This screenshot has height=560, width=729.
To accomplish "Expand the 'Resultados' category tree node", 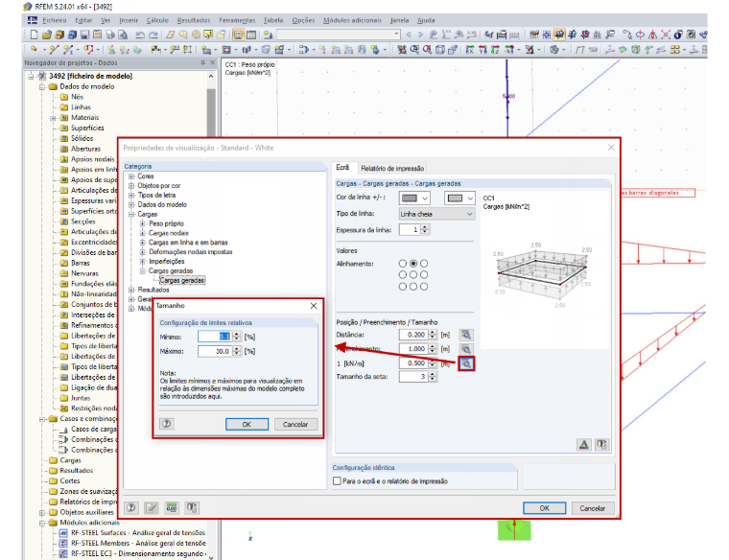I will point(131,290).
